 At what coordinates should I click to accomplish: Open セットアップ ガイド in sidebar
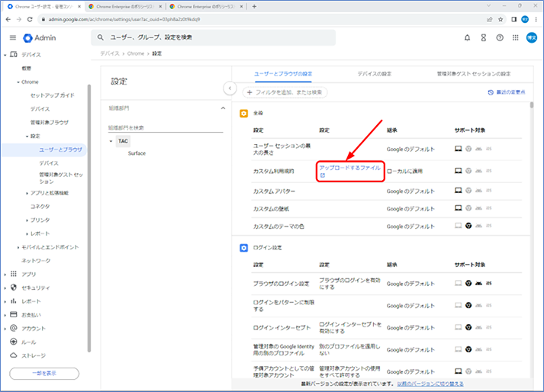pyautogui.click(x=53, y=95)
